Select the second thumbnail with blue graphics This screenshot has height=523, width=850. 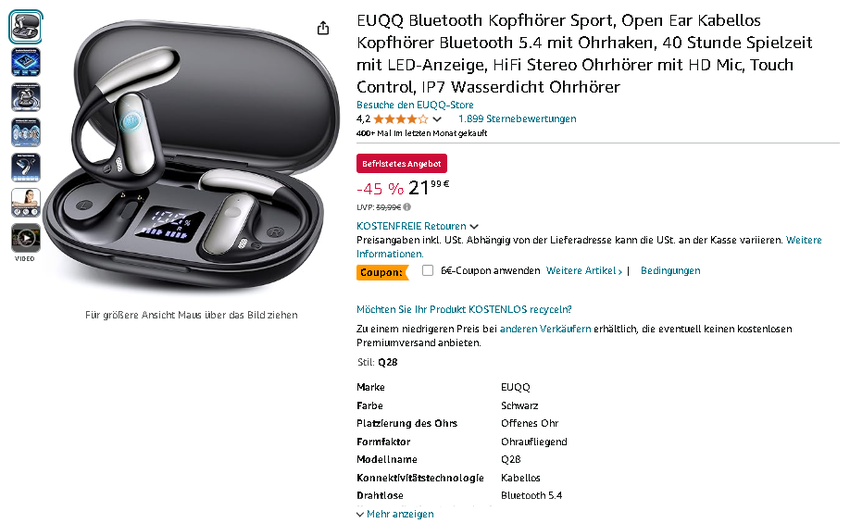(x=25, y=62)
